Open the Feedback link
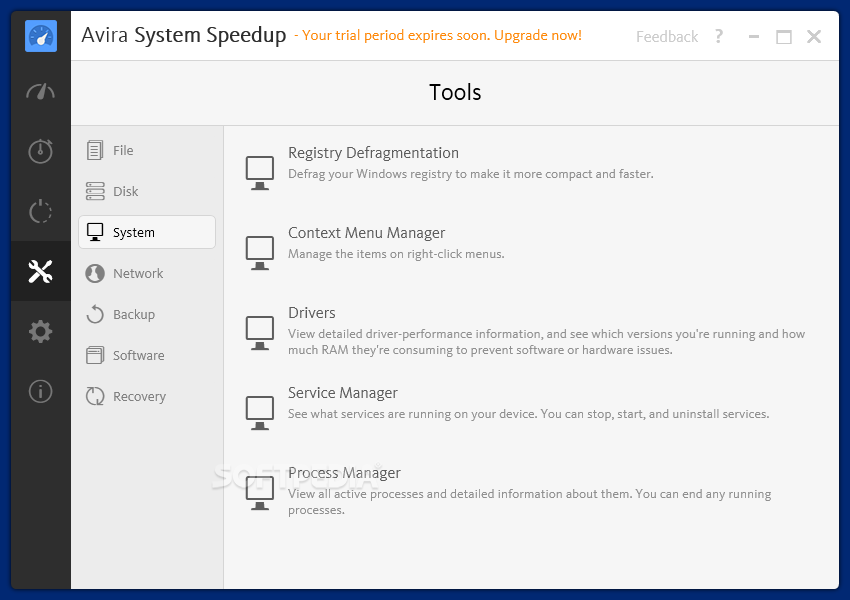Viewport: 850px width, 600px height. [x=667, y=36]
